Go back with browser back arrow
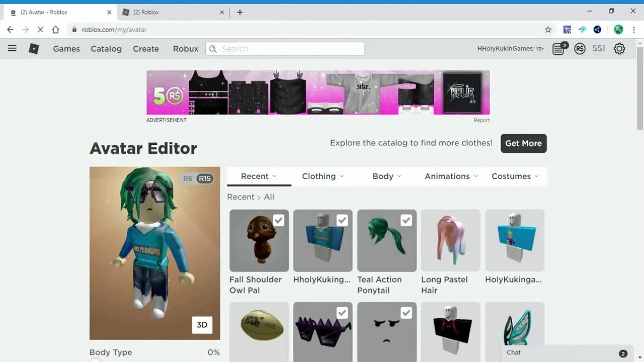This screenshot has width=644, height=362. [x=10, y=30]
